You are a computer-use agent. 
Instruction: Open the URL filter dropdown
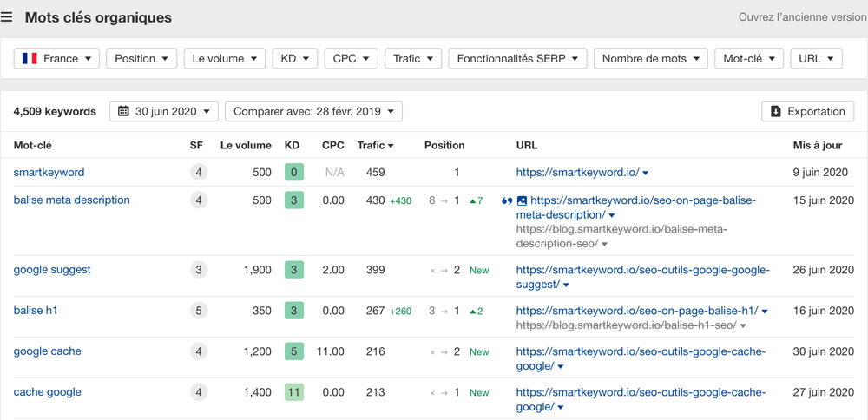817,59
